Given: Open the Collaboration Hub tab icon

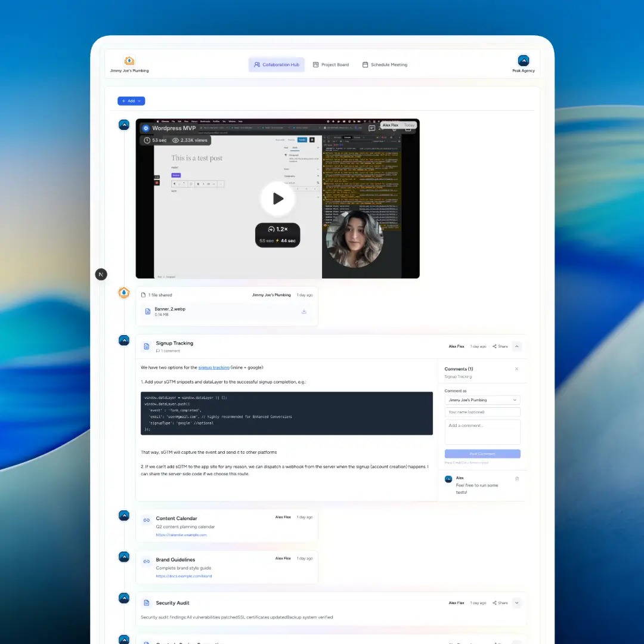Looking at the screenshot, I should point(256,64).
